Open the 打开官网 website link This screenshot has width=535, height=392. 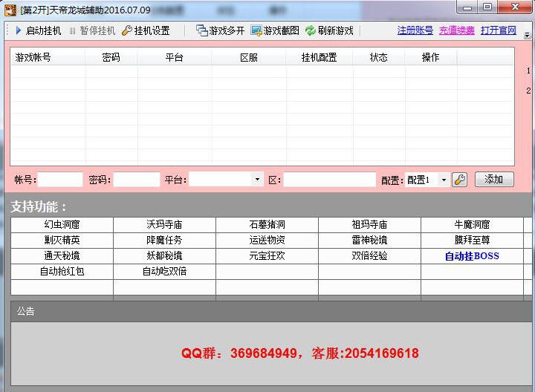coord(498,30)
